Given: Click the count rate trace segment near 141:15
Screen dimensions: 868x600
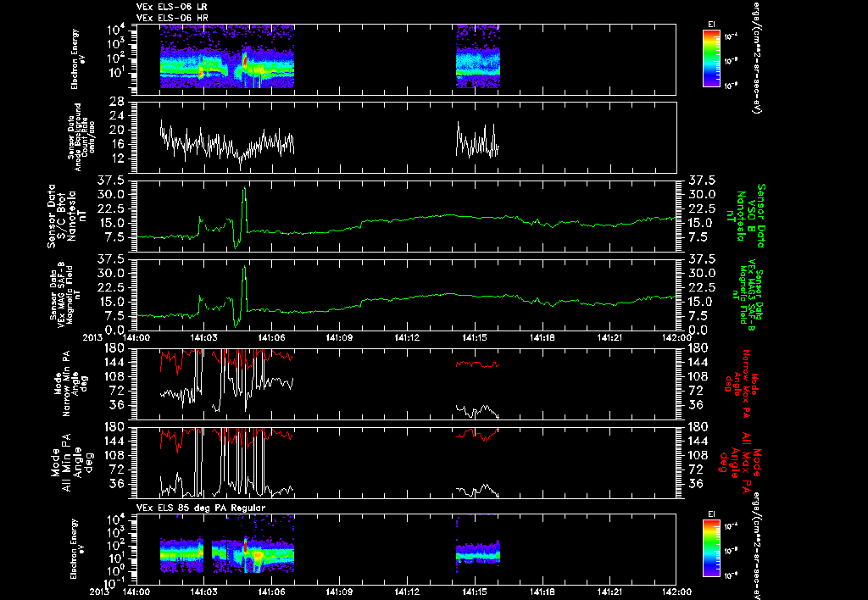Looking at the screenshot, I should pos(477,140).
